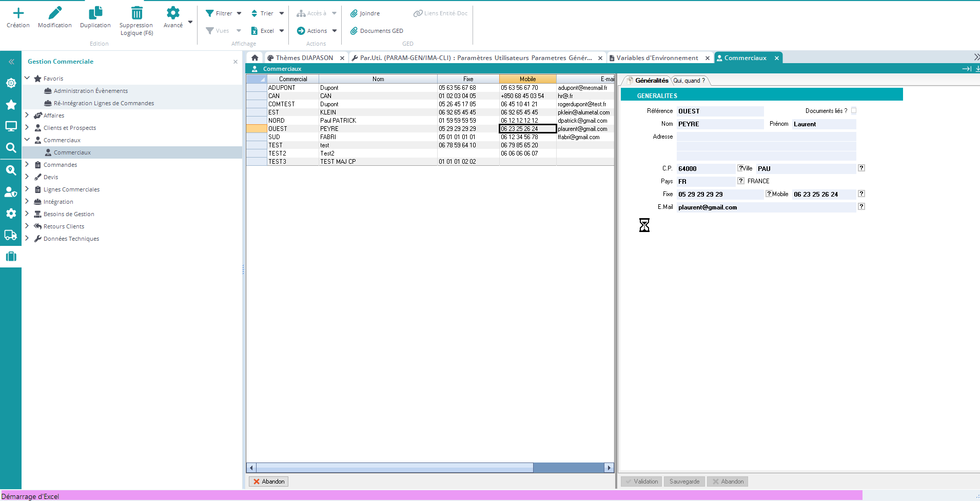Expand the Commandes tree node
980x501 pixels.
[x=27, y=165]
